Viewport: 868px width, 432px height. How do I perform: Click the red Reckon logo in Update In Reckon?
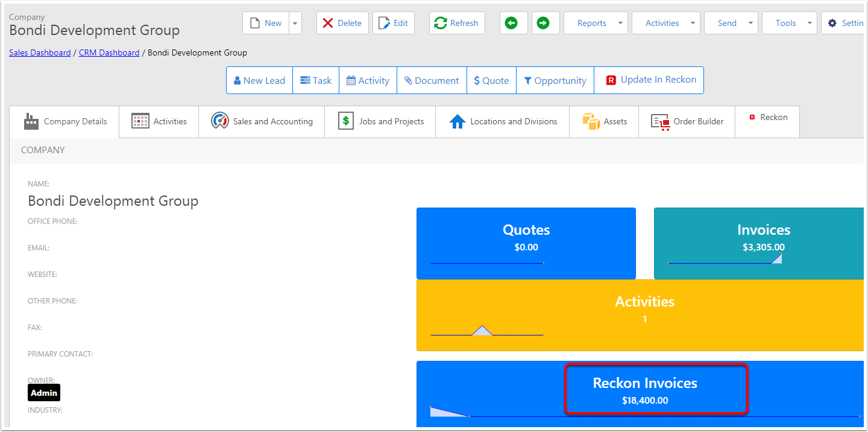[611, 80]
